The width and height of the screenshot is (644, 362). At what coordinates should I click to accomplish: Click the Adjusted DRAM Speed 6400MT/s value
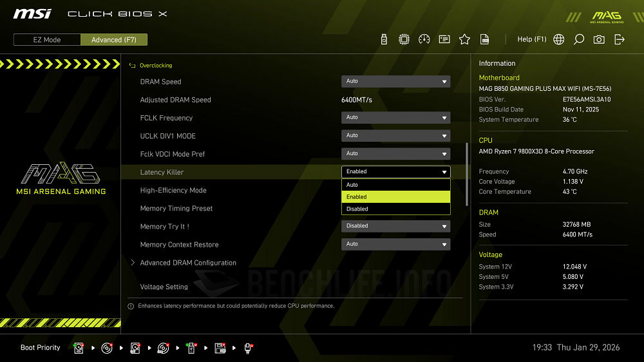(357, 100)
